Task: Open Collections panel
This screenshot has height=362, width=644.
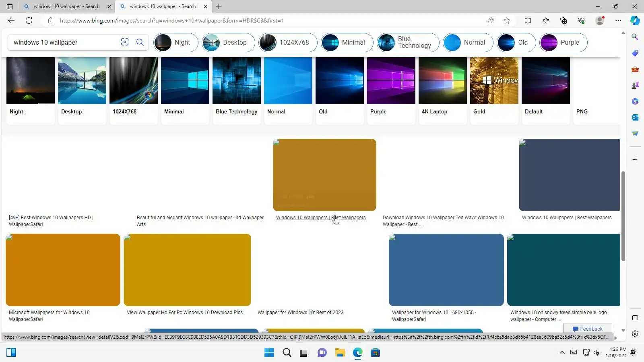Action: coord(563,21)
